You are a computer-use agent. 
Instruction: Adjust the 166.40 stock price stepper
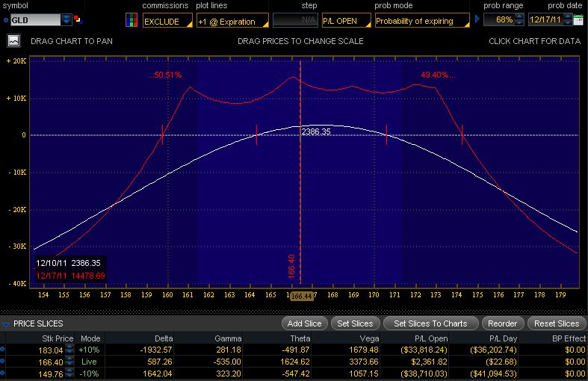click(69, 361)
